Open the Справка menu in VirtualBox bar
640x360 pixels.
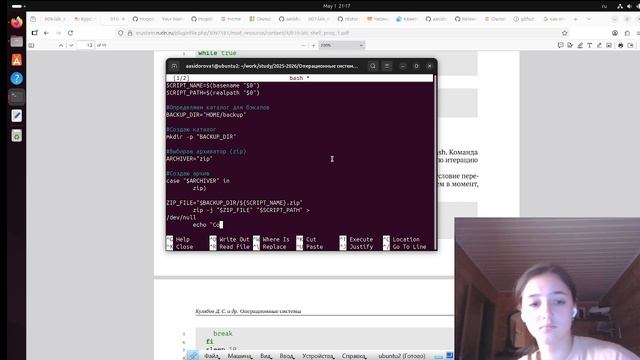pyautogui.click(x=353, y=356)
